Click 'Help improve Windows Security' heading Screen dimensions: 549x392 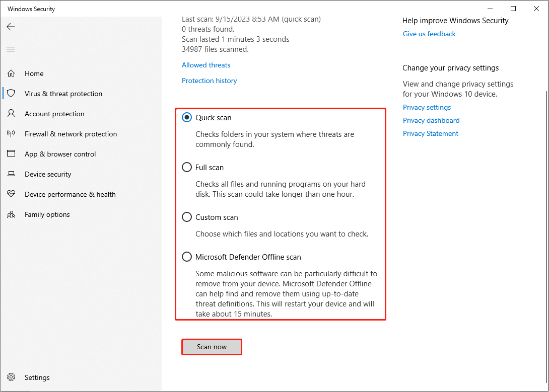455,21
